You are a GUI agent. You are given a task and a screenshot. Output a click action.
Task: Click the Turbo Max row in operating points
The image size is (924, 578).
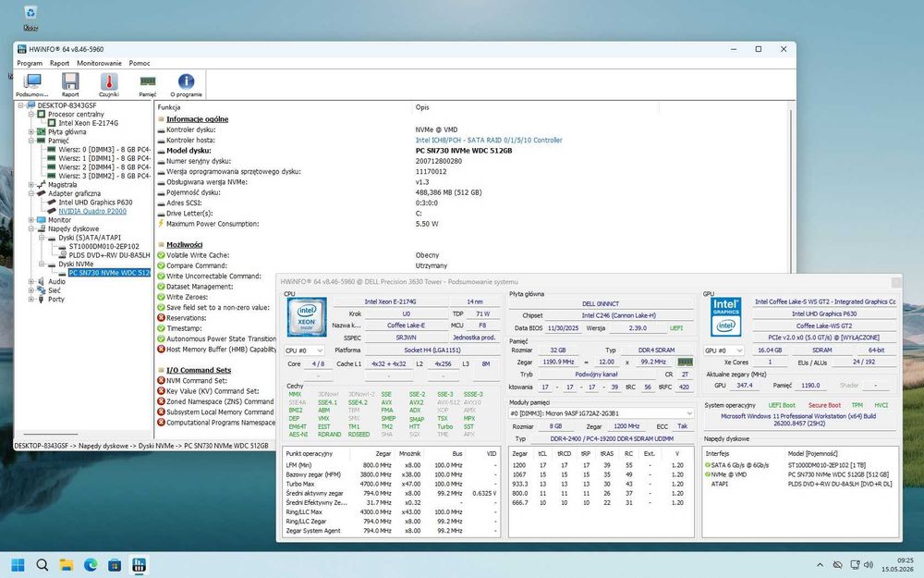click(x=392, y=484)
